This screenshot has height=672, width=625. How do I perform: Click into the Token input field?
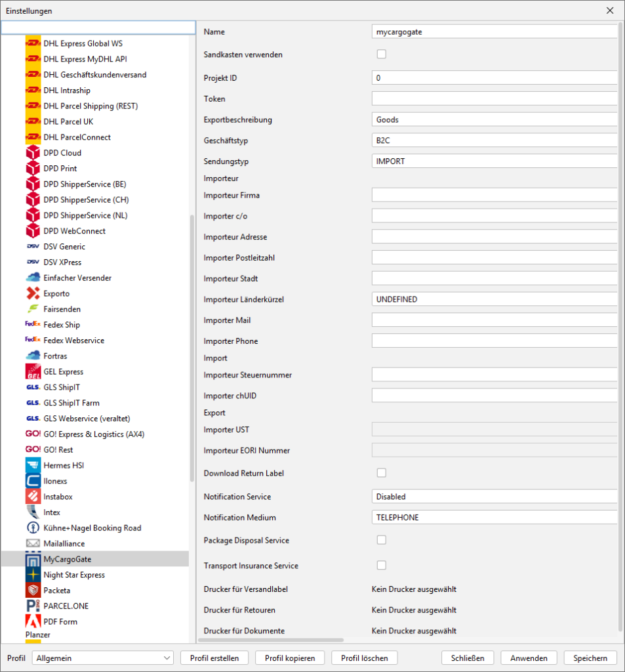tap(494, 99)
